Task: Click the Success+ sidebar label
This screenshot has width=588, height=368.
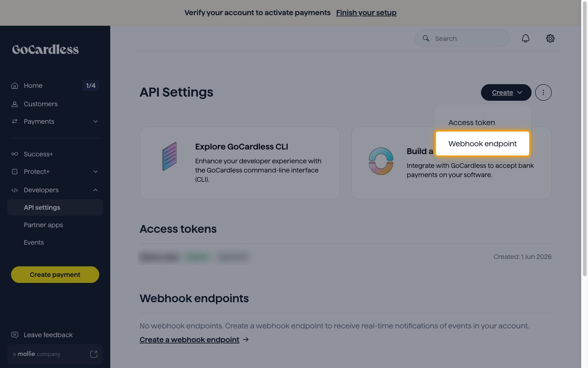Action: click(39, 154)
